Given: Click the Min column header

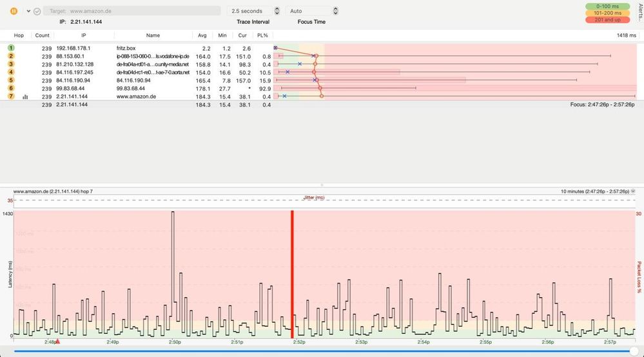Looking at the screenshot, I should pyautogui.click(x=222, y=35).
